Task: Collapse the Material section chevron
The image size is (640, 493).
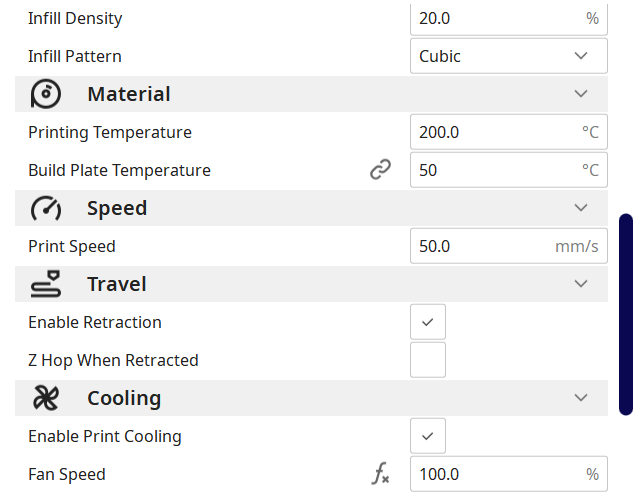Action: click(x=581, y=94)
